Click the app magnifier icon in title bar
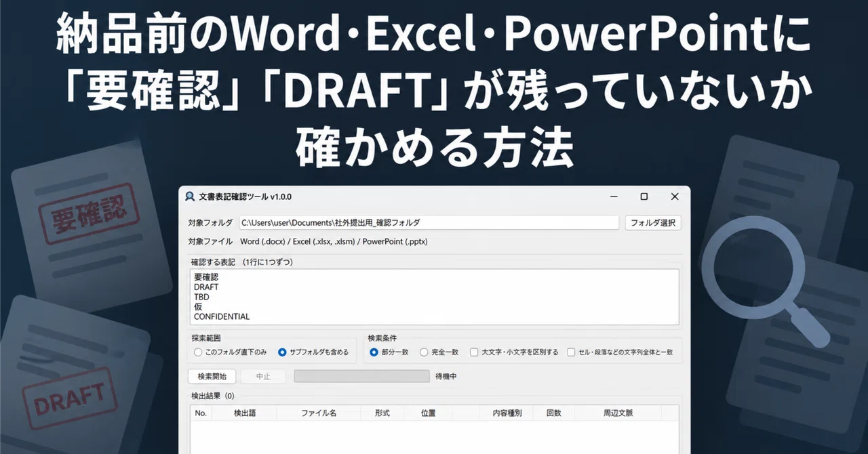 [x=190, y=197]
